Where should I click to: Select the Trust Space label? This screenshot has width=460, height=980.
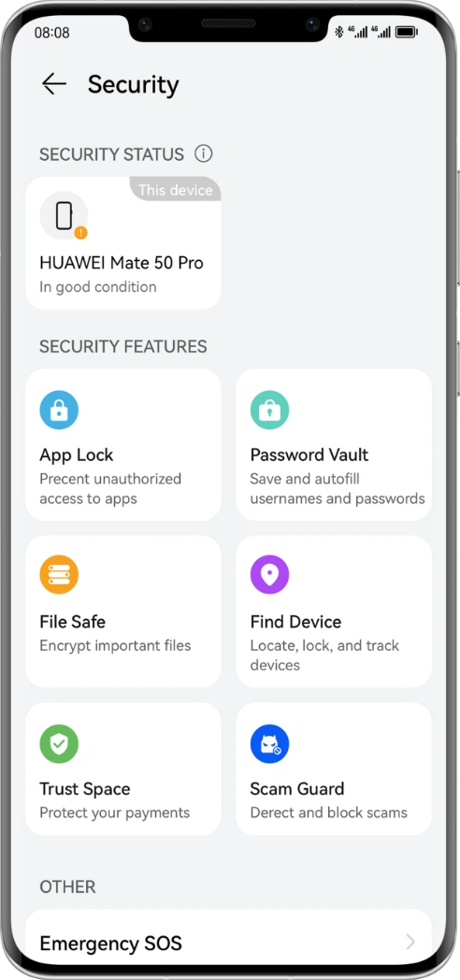85,788
